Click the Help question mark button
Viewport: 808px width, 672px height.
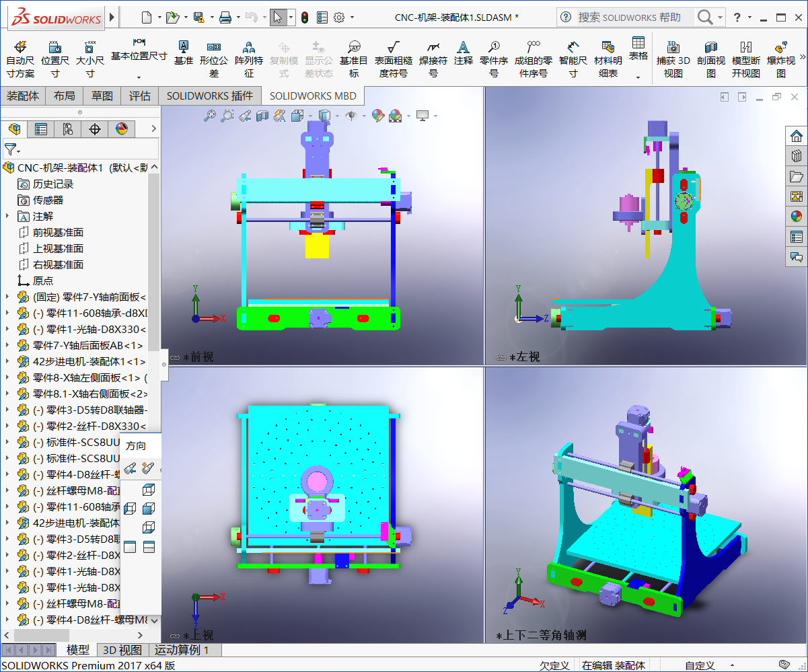737,17
